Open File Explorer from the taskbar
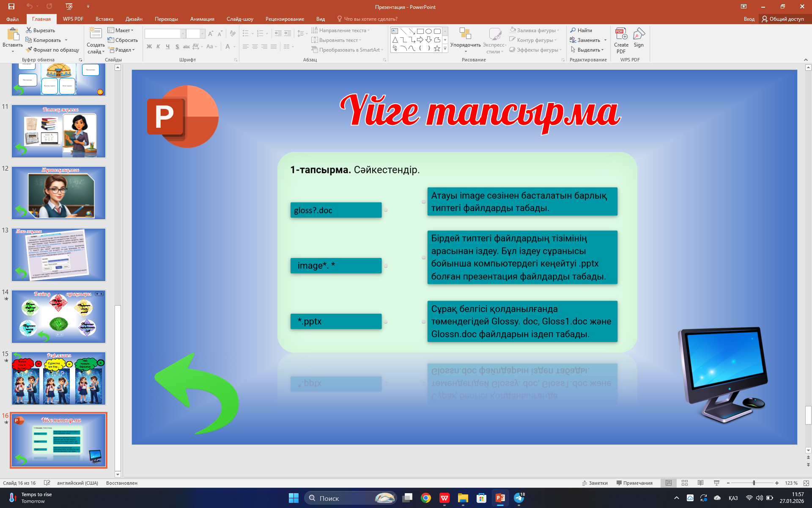This screenshot has height=508, width=812. 463,498
